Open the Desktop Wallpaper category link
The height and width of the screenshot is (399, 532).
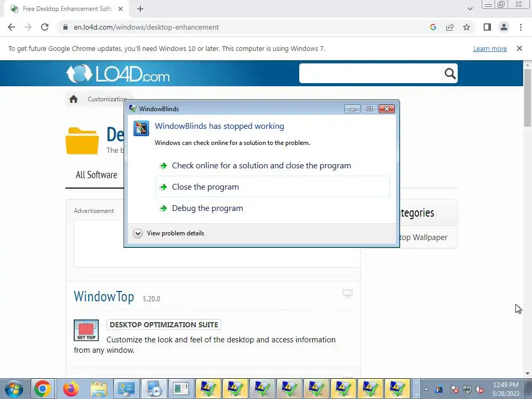tap(423, 237)
